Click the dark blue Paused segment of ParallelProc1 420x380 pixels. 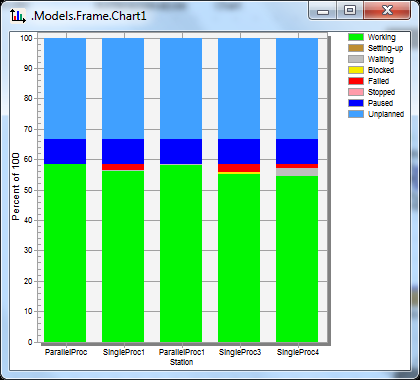tap(181, 151)
